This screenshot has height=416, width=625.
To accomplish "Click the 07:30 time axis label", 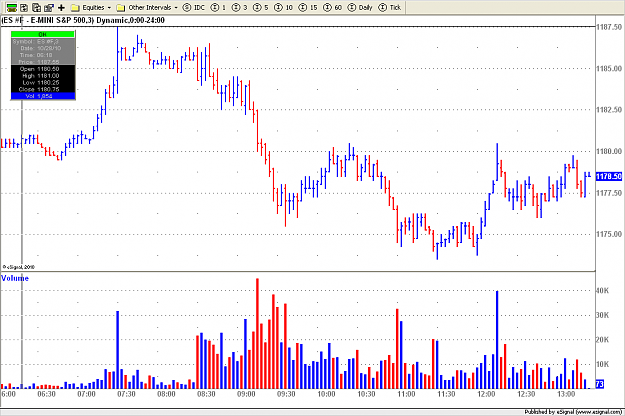I will pos(126,394).
